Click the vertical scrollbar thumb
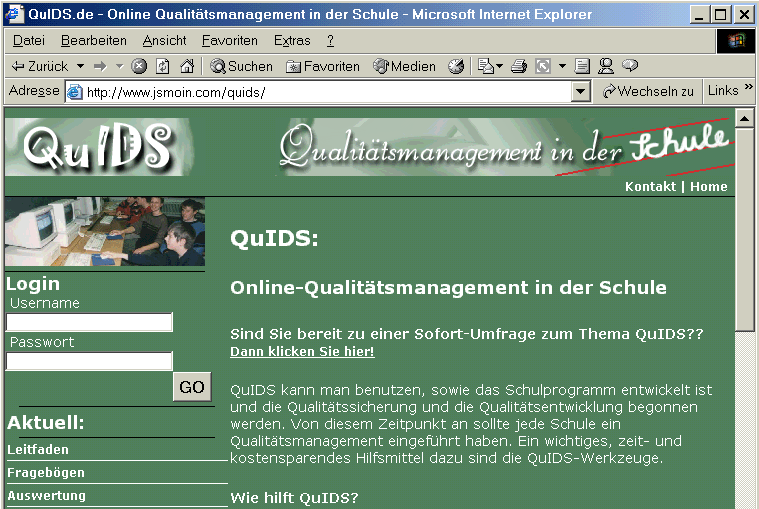This screenshot has width=759, height=509. click(x=744, y=230)
